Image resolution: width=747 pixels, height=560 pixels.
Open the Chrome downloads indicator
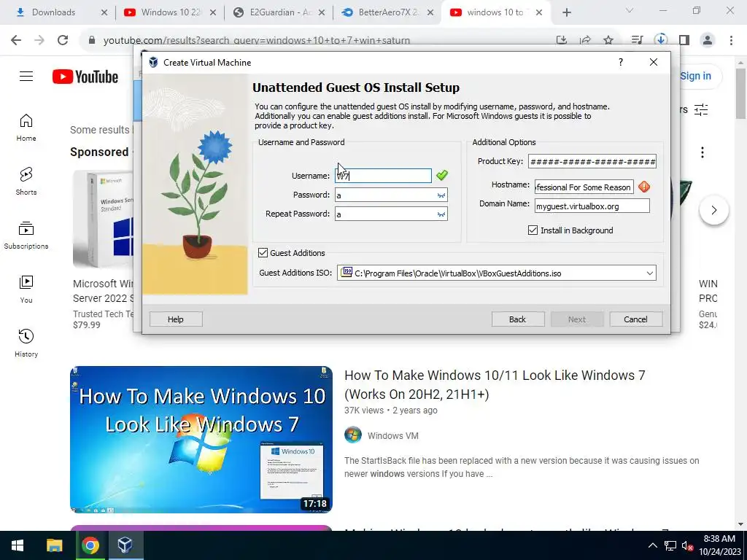pyautogui.click(x=661, y=40)
